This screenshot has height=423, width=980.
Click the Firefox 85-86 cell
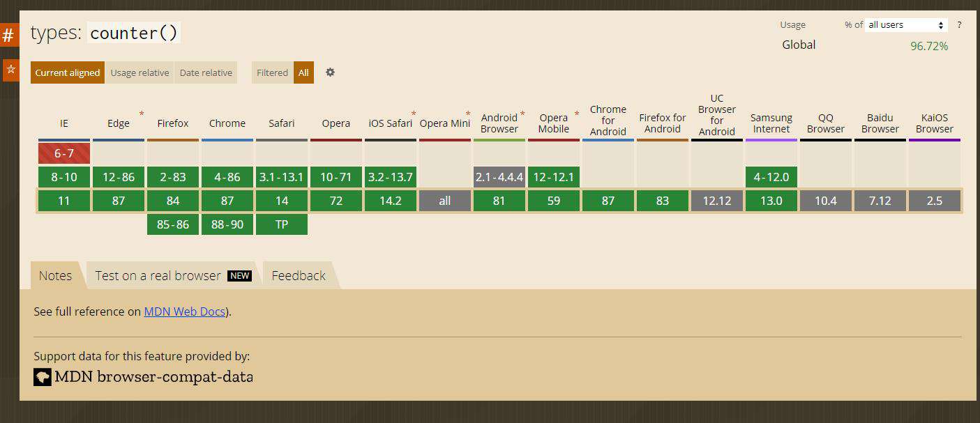click(x=173, y=224)
